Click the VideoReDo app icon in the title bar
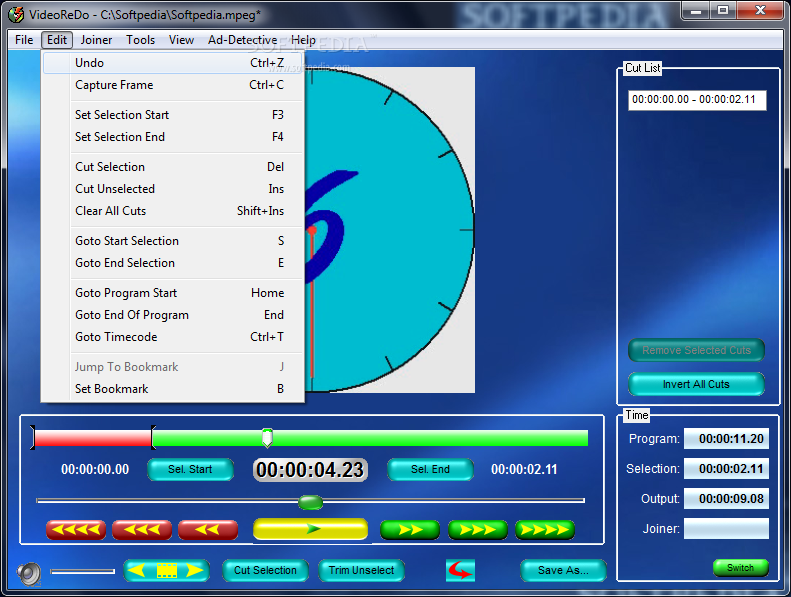This screenshot has height=597, width=791. [16, 14]
